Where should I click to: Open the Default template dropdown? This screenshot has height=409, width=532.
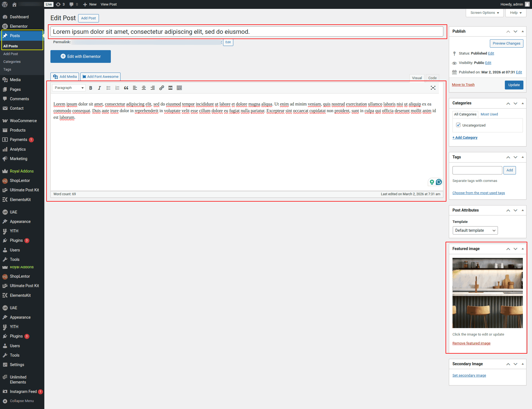point(475,230)
